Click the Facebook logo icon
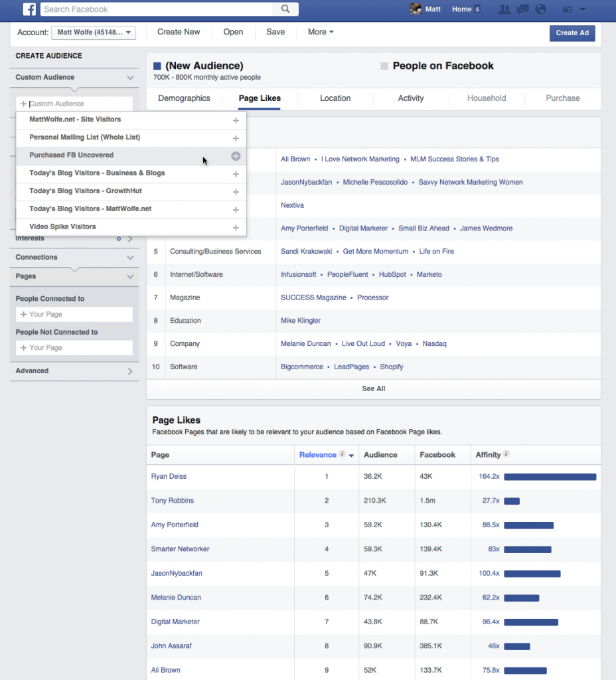Screen dimensions: 616x680 pyautogui.click(x=29, y=9)
